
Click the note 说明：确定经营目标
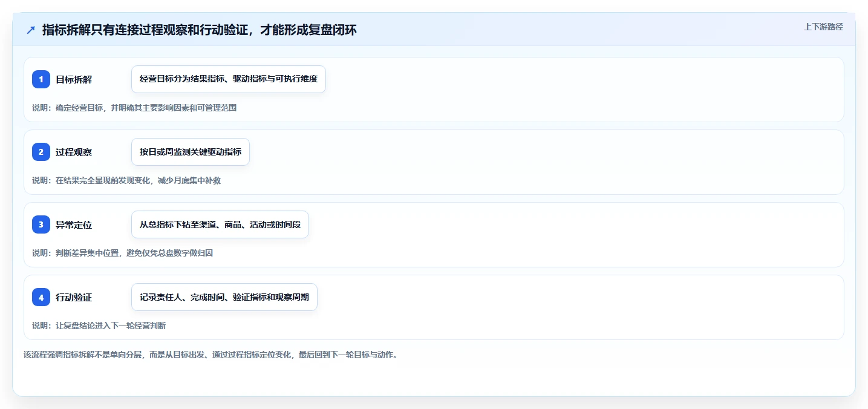point(134,108)
